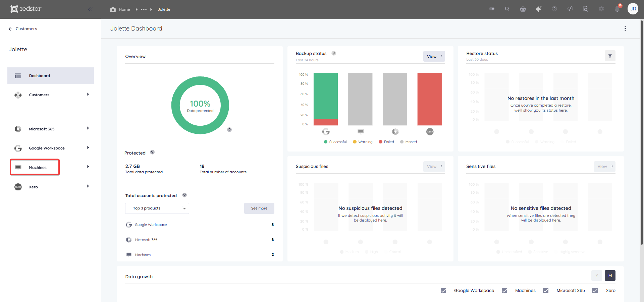Click the 2.7 GB total data protected value
This screenshot has height=302, width=644.
point(132,166)
